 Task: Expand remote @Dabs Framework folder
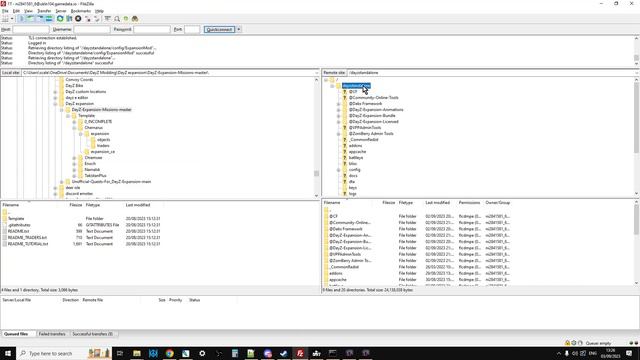[338, 104]
